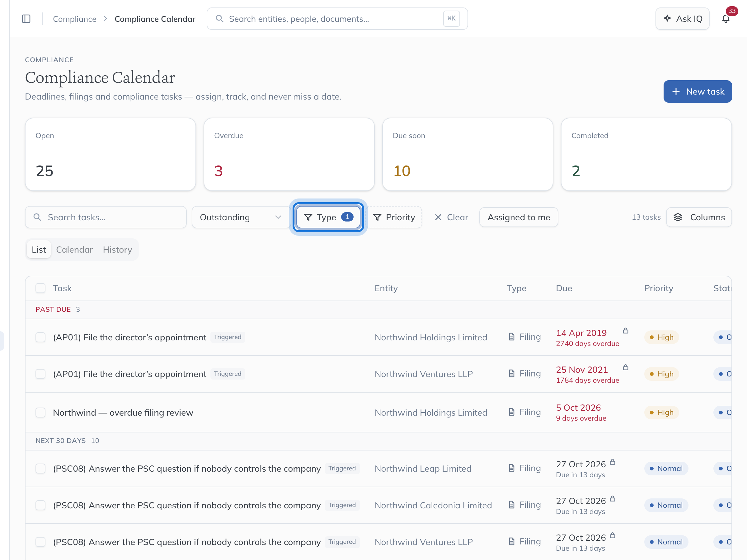Viewport: 747px width, 560px height.
Task: Click the Search tasks magnifier icon
Action: [x=37, y=217]
